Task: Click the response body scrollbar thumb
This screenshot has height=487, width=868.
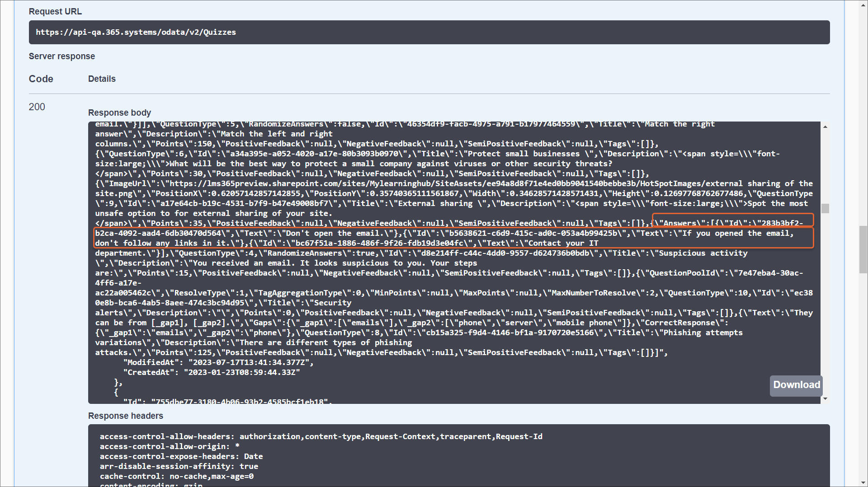Action: pos(825,208)
